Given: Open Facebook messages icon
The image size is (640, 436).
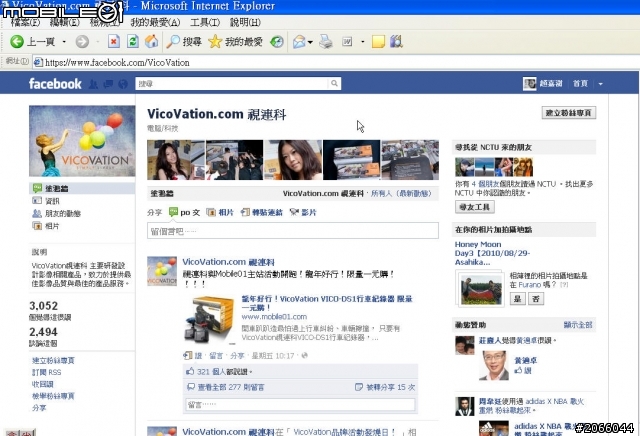Looking at the screenshot, I should tap(108, 84).
